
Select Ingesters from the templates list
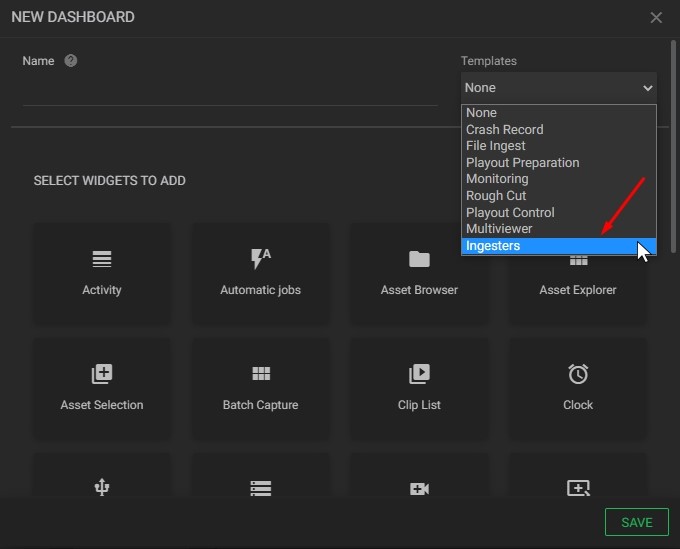493,246
